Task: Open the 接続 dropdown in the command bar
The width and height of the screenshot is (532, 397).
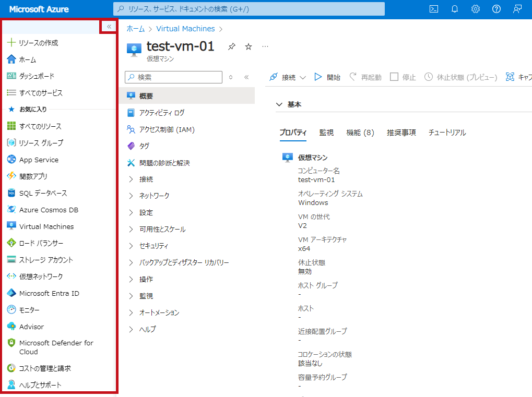Action: [288, 77]
